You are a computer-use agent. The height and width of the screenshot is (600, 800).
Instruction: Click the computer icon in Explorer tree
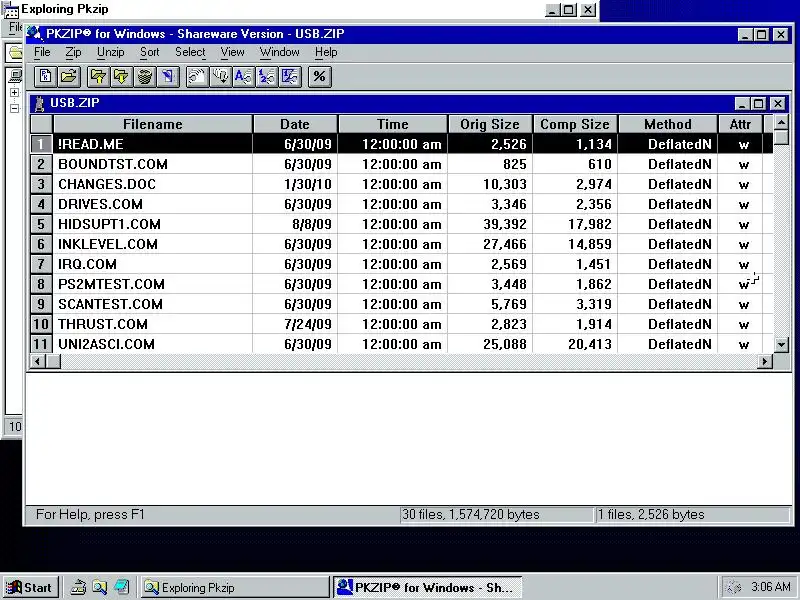[15, 76]
